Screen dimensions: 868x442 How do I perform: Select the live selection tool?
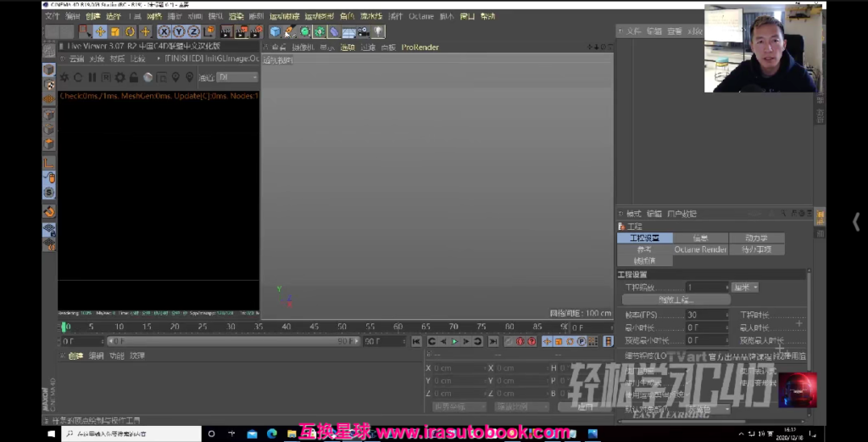coord(84,31)
